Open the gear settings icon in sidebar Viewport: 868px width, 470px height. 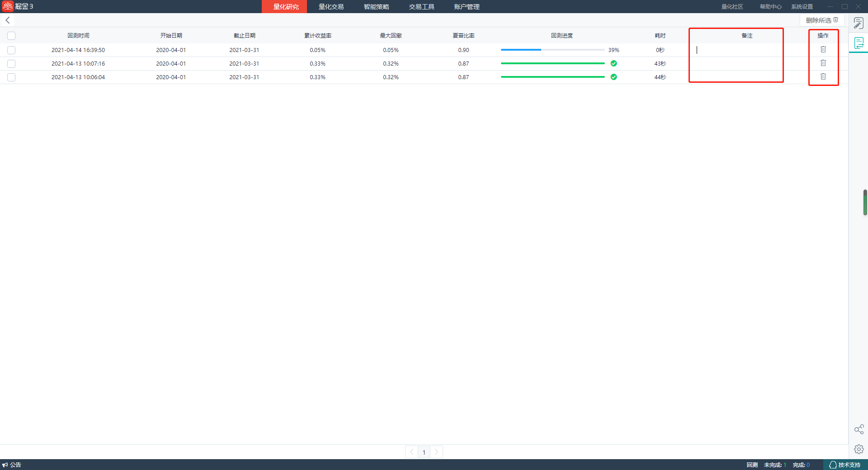click(859, 449)
